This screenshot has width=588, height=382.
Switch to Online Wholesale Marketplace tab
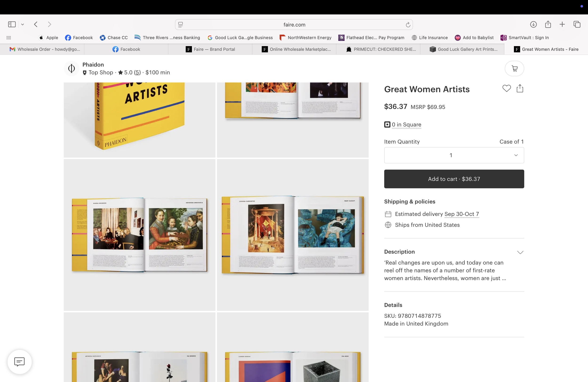point(294,49)
